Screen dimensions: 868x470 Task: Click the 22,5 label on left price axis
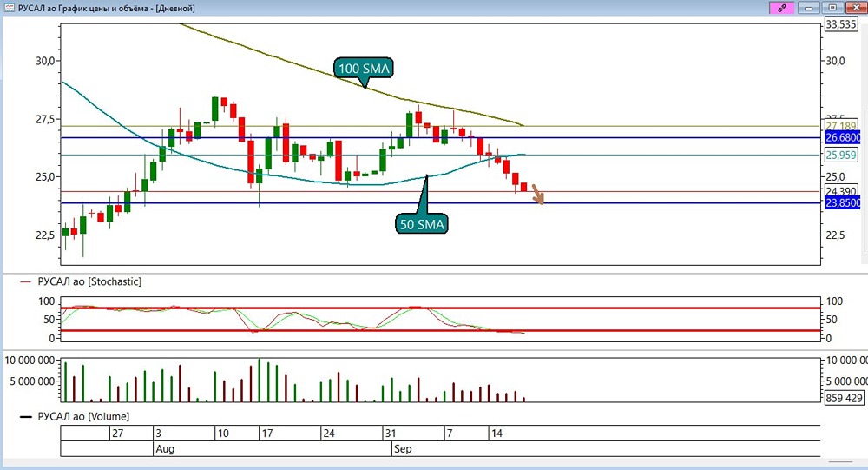point(45,235)
